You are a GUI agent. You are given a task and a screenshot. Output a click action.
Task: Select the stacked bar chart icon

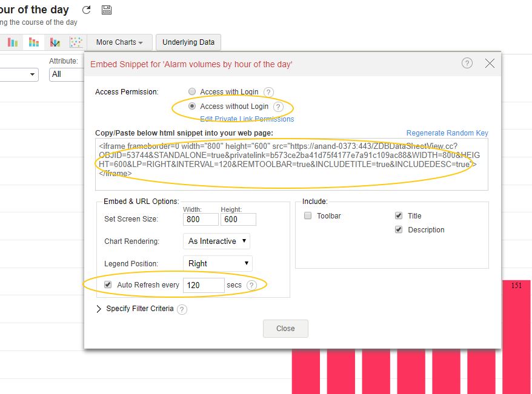[34, 42]
